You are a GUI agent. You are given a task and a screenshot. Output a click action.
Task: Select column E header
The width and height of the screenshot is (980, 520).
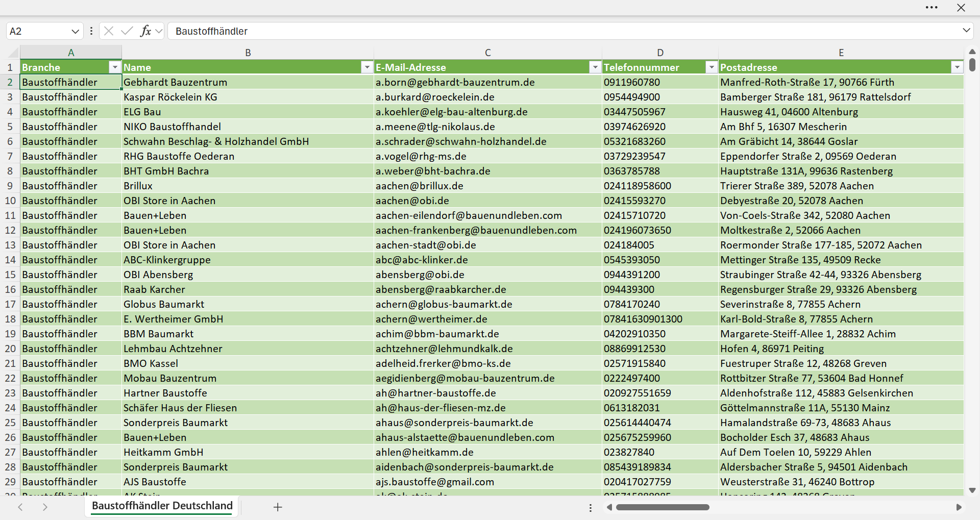click(x=841, y=53)
